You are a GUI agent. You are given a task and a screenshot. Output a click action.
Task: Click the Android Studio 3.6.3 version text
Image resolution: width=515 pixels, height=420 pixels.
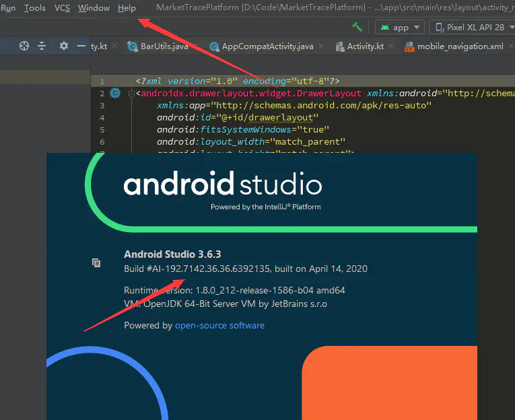172,254
